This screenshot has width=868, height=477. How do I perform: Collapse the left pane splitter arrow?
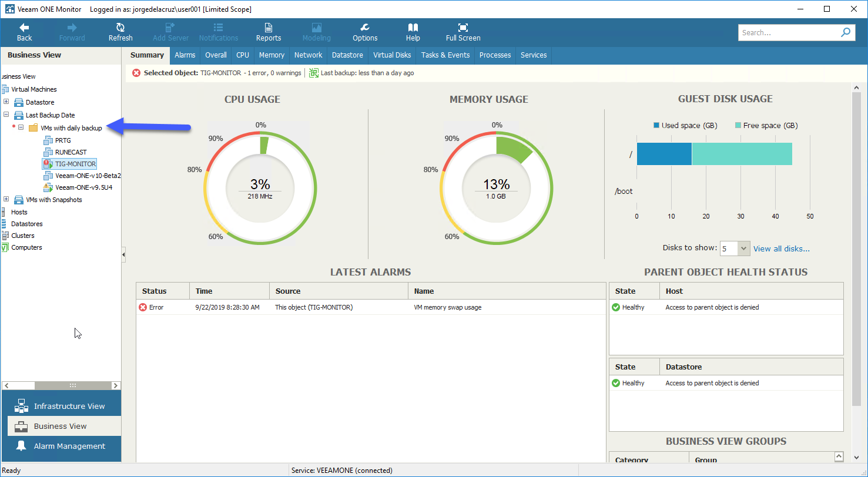123,254
